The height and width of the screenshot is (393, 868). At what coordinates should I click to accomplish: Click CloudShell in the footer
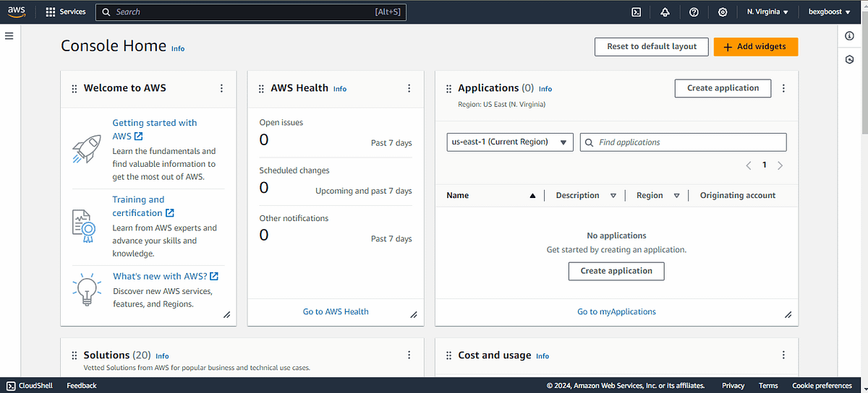pyautogui.click(x=34, y=386)
